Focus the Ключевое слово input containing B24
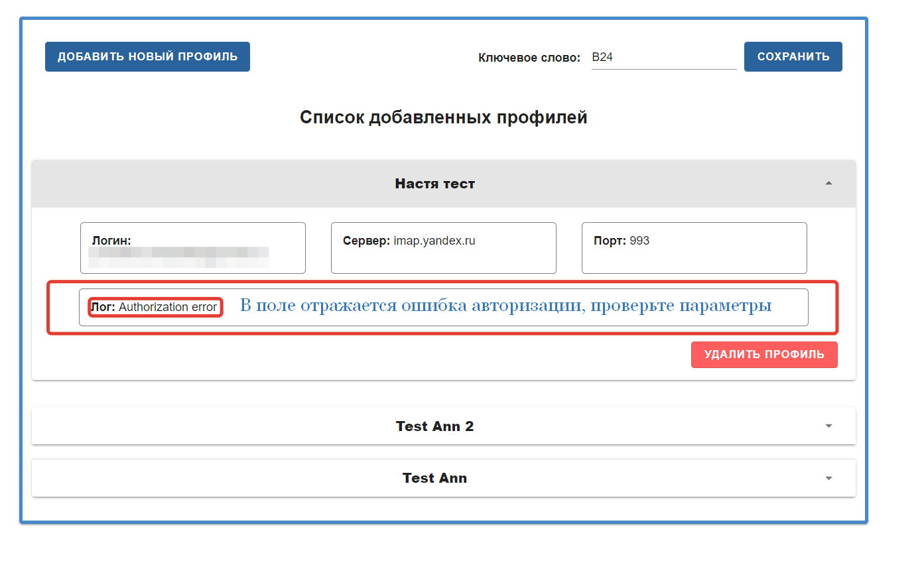This screenshot has height=563, width=924. click(x=663, y=58)
